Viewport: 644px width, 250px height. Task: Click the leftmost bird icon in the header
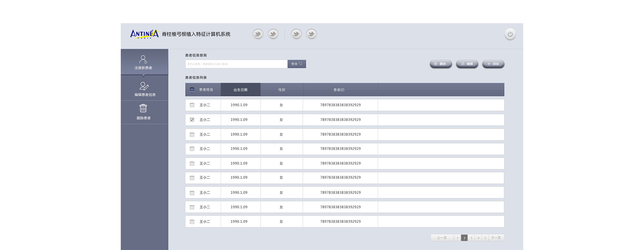point(258,34)
